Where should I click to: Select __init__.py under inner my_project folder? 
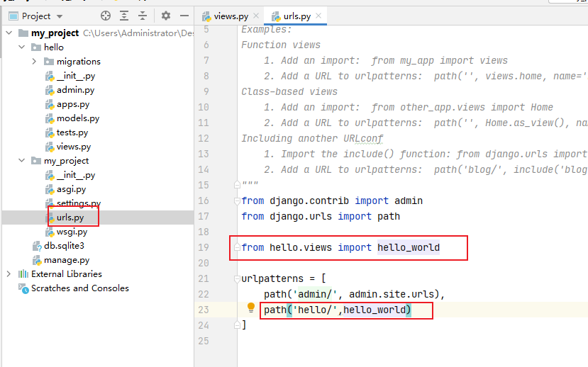pyautogui.click(x=70, y=175)
